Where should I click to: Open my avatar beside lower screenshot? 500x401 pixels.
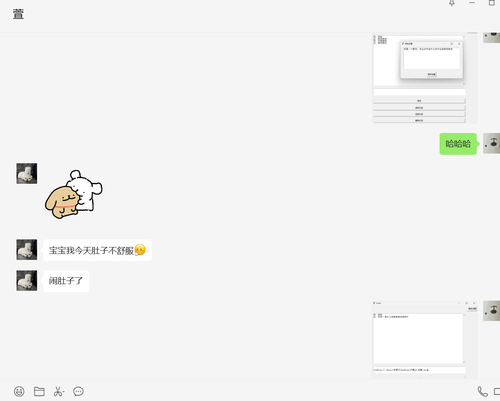pyautogui.click(x=492, y=311)
